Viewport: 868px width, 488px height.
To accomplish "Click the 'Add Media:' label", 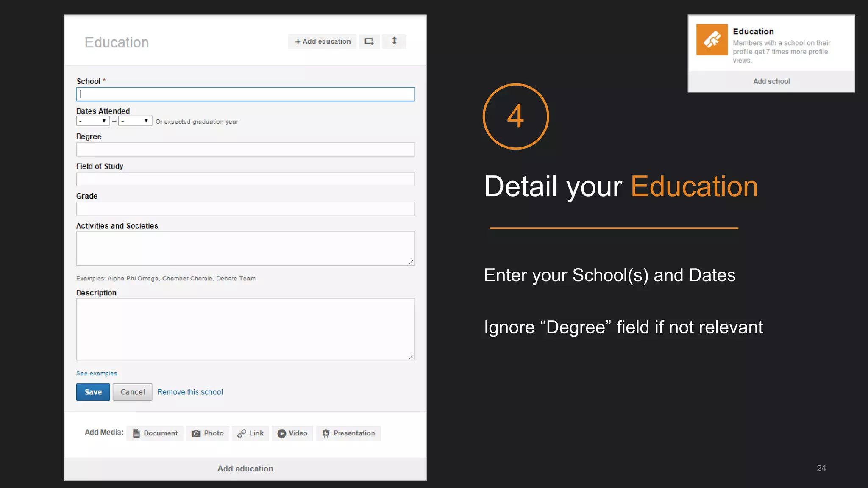I will click(x=104, y=433).
